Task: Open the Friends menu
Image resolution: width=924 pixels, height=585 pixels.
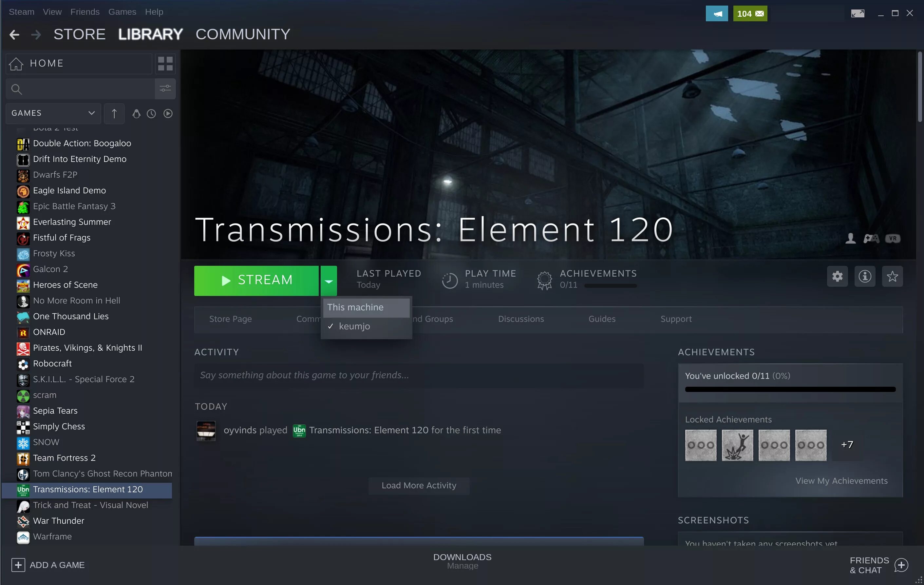Action: [x=85, y=12]
